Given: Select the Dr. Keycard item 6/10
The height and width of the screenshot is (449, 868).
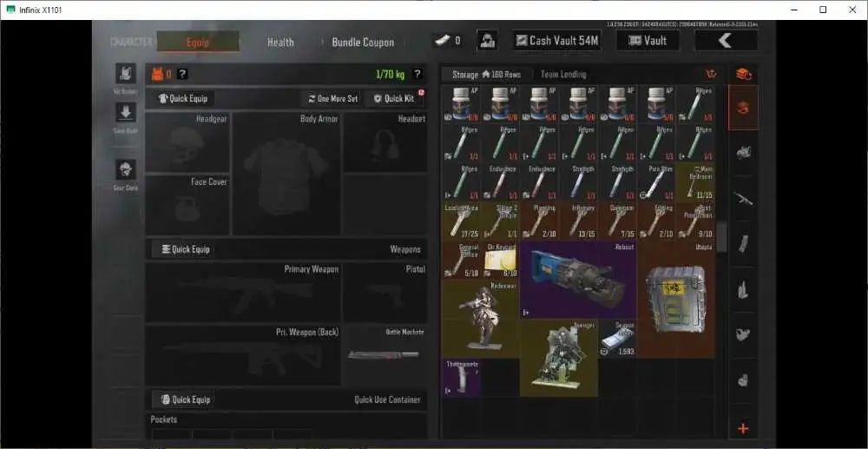Looking at the screenshot, I should tap(501, 260).
